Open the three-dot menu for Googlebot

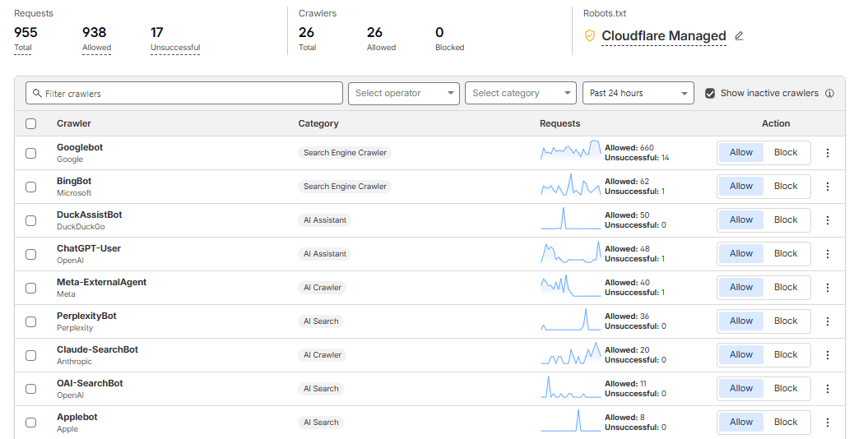tap(828, 153)
